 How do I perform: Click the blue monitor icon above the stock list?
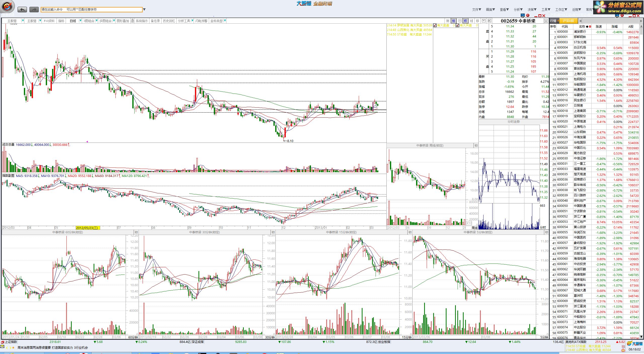617,16
